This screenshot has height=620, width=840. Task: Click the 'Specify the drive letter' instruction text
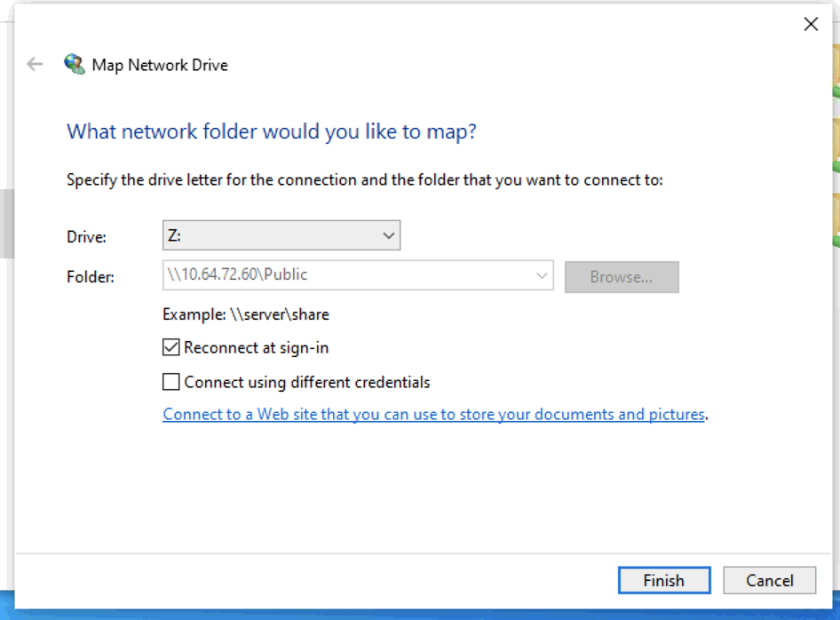pyautogui.click(x=364, y=180)
